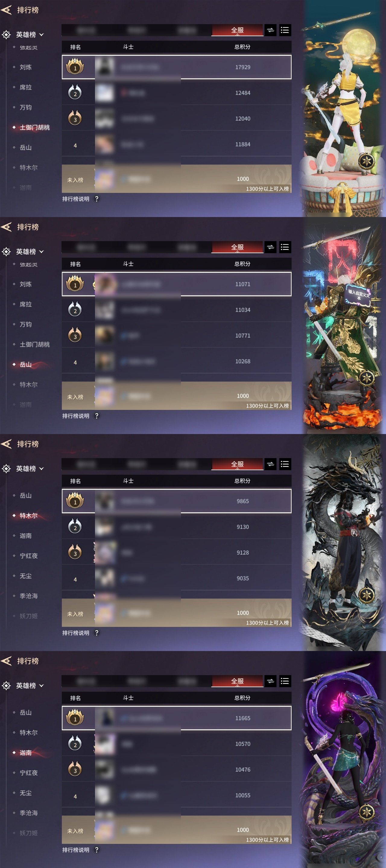Click the rank 1 crown badge beside score 17929
The image size is (386, 868).
tap(75, 66)
